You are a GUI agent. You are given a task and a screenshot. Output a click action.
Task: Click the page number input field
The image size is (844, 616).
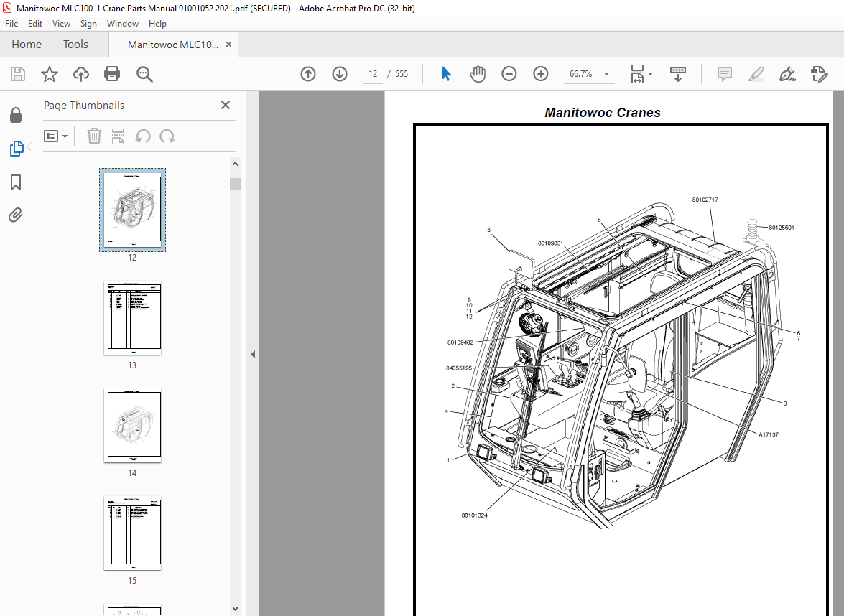click(x=373, y=74)
